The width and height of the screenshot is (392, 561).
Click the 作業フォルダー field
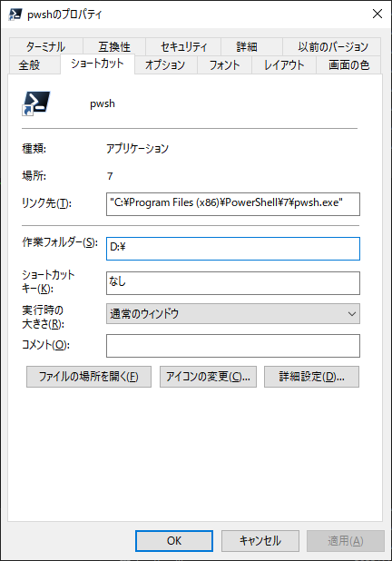(x=233, y=249)
